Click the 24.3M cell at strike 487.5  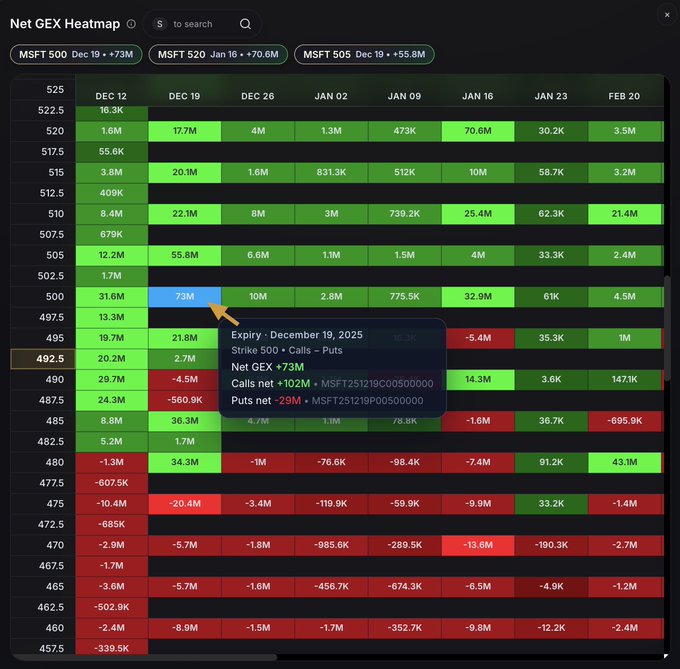[x=111, y=400]
